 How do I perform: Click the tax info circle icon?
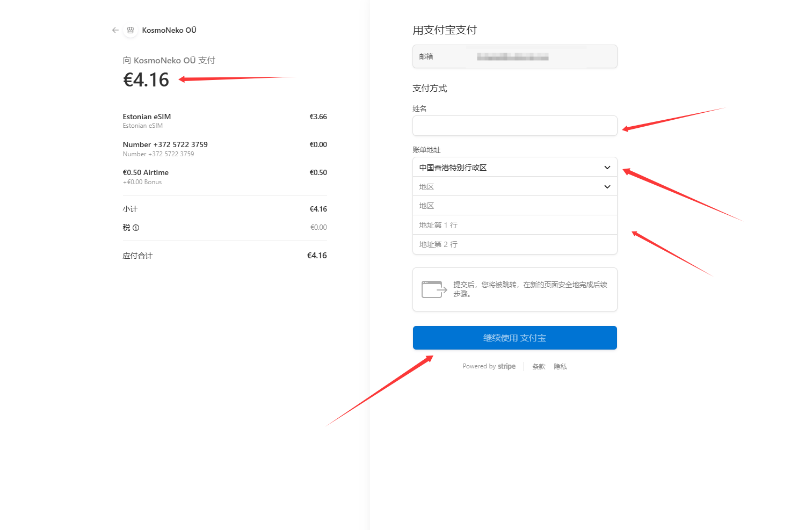coord(136,228)
